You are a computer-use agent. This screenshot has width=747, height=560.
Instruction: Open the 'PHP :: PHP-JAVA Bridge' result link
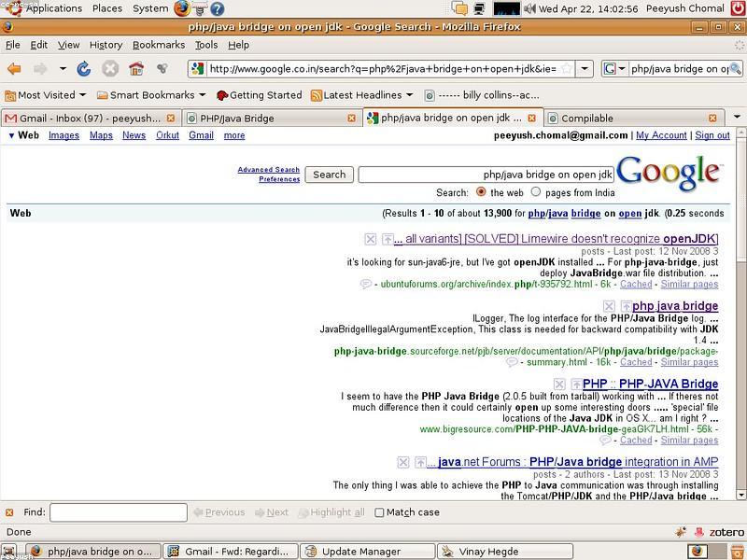(x=650, y=385)
